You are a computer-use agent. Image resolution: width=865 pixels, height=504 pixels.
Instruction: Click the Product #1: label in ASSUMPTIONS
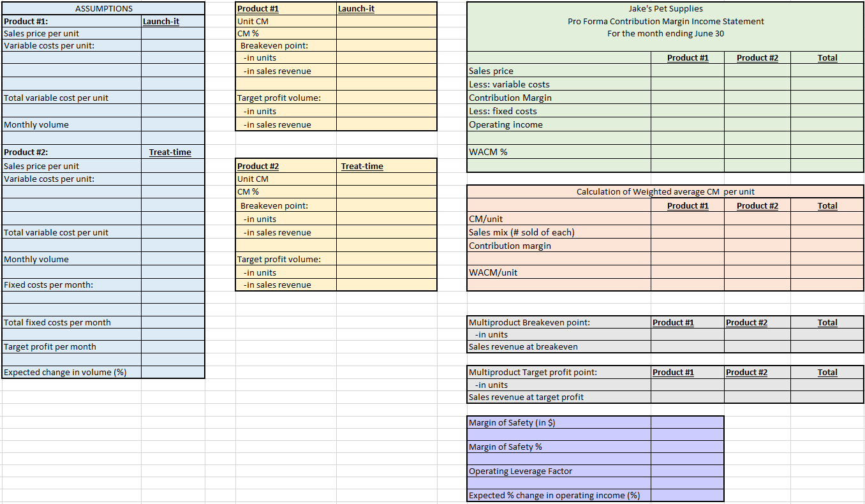click(x=26, y=21)
